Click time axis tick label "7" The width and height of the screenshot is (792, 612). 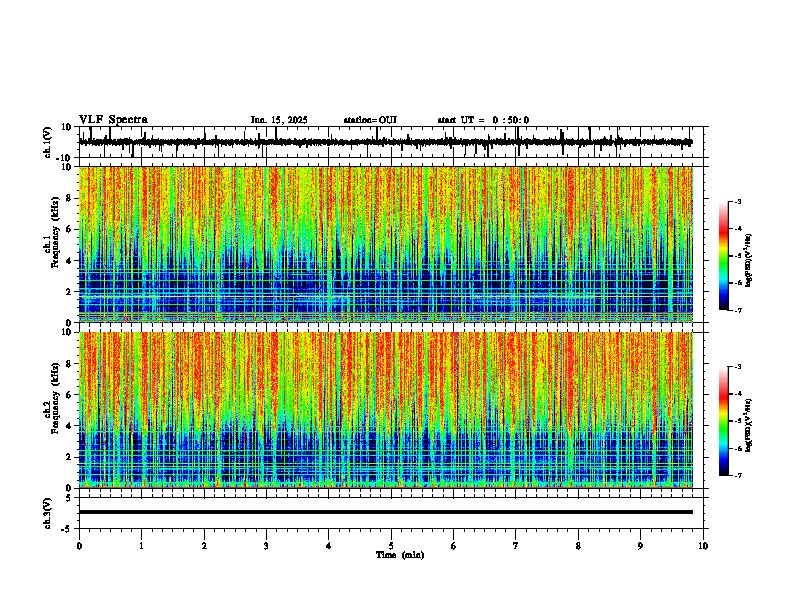pyautogui.click(x=516, y=546)
